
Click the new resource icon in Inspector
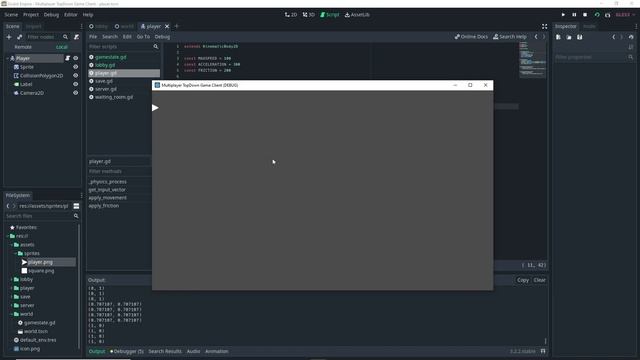558,37
